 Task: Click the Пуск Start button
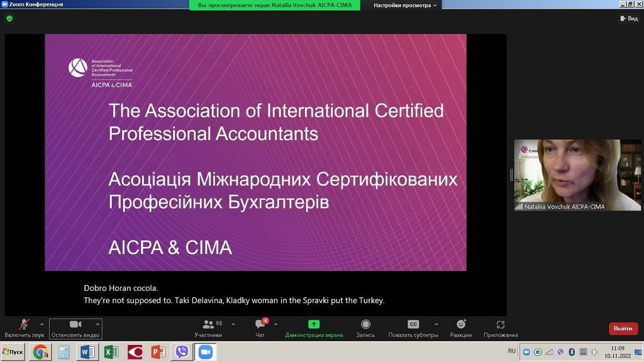(x=13, y=352)
